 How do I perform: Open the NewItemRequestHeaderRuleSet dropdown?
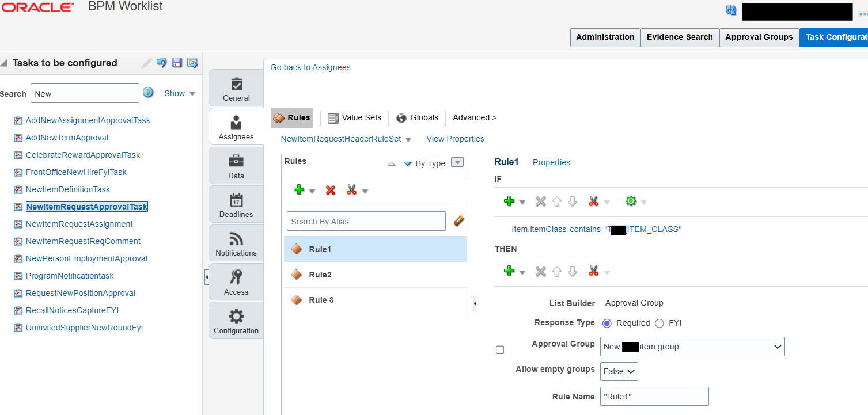tap(408, 139)
